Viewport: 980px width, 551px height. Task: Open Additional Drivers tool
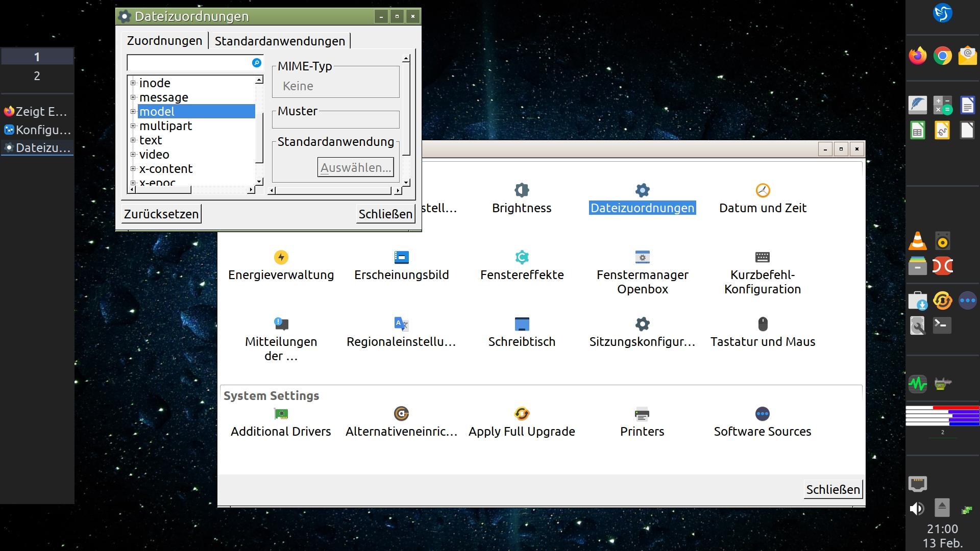(281, 414)
